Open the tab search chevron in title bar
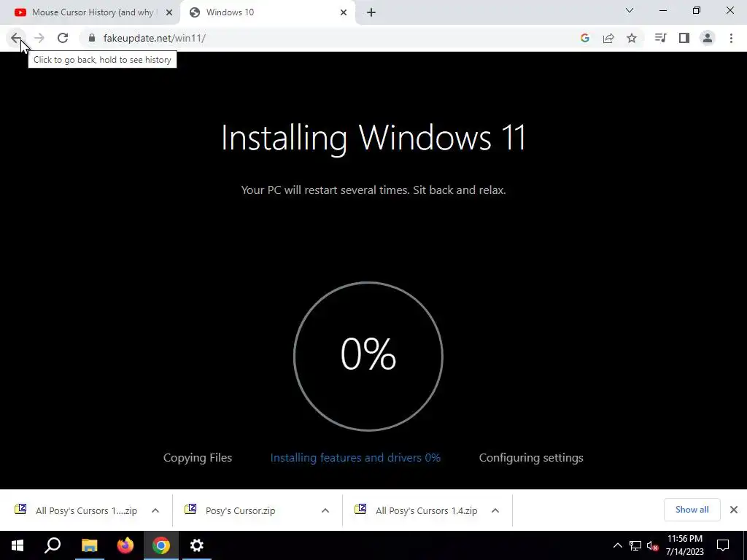747x560 pixels. pos(630,10)
